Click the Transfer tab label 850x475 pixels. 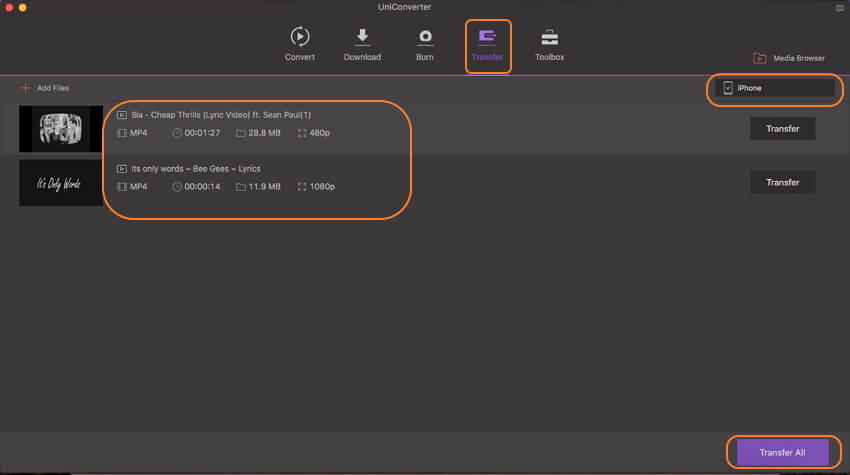(487, 57)
